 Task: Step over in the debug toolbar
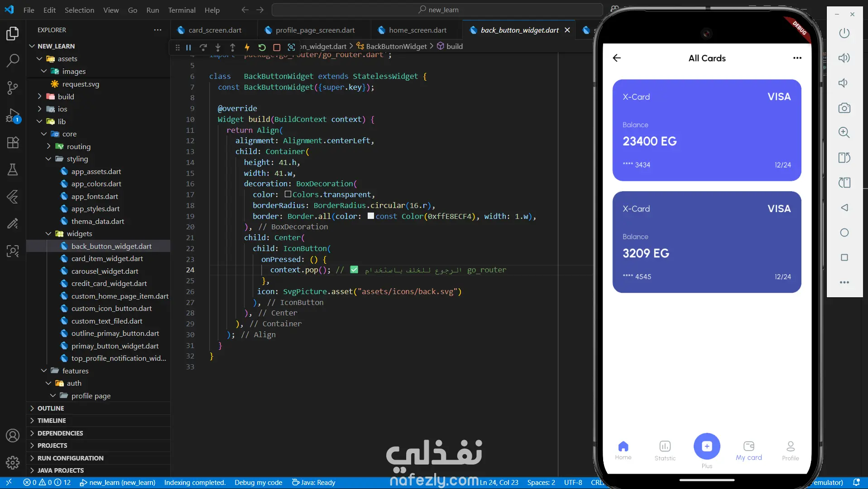(203, 47)
